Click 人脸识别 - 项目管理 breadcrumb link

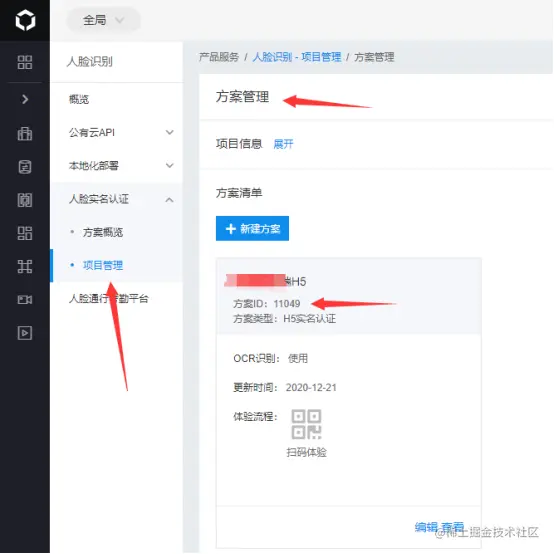pos(297,57)
